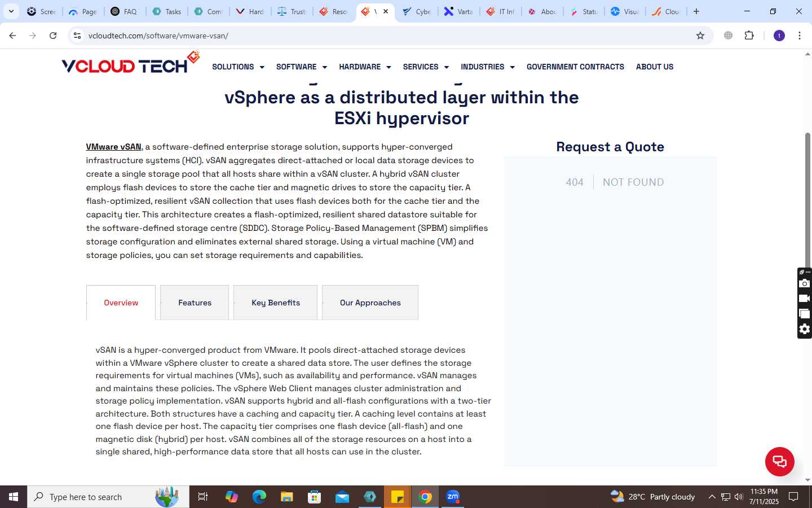Click the profile avatar icon
Screen dimensions: 812x508
coord(779,36)
